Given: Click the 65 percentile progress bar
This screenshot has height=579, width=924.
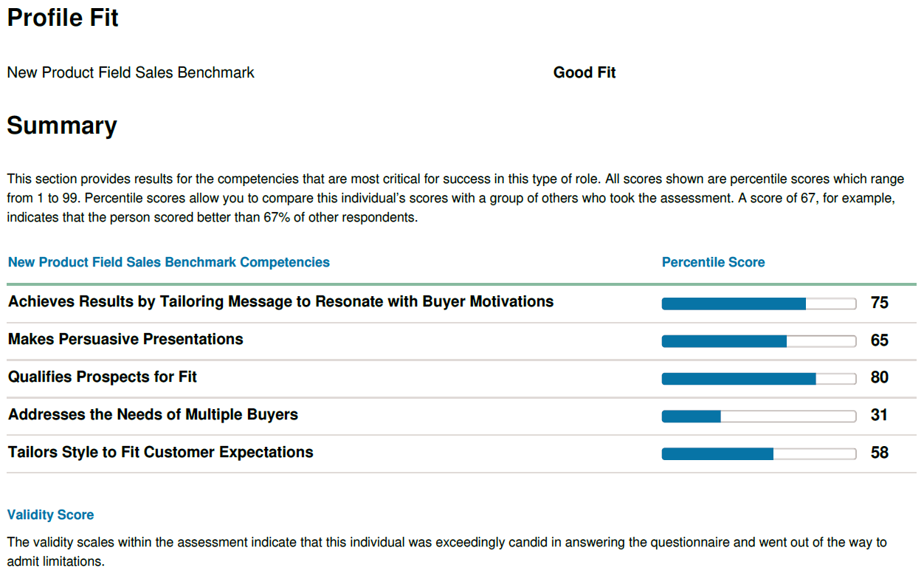Looking at the screenshot, I should pos(759,341).
